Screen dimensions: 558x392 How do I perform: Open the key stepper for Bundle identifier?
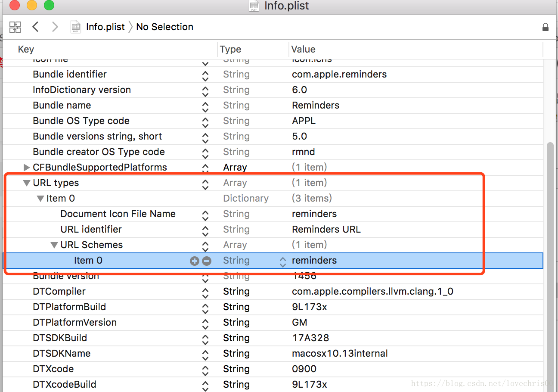coord(205,76)
